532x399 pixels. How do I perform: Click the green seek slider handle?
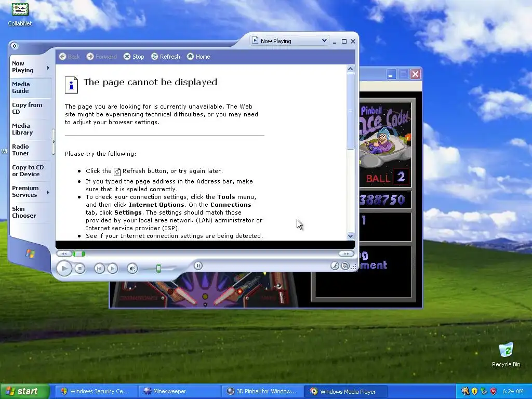click(x=79, y=254)
